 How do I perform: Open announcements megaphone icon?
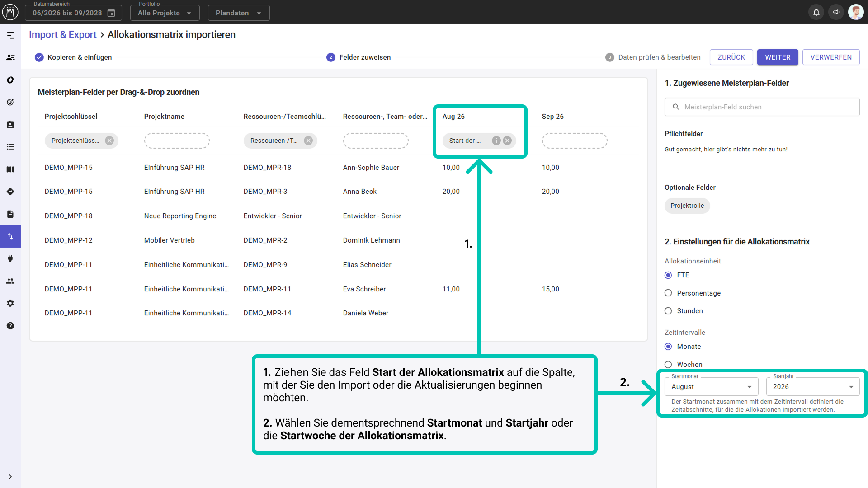(x=836, y=12)
